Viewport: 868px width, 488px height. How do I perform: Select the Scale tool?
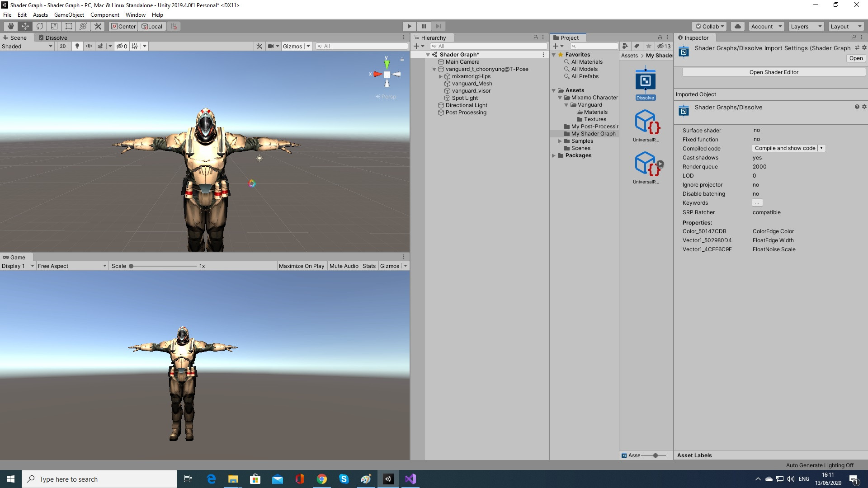click(54, 26)
